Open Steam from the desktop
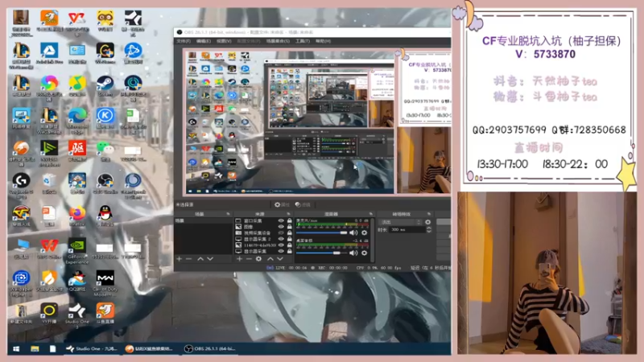This screenshot has width=644, height=362. pyautogui.click(x=105, y=86)
